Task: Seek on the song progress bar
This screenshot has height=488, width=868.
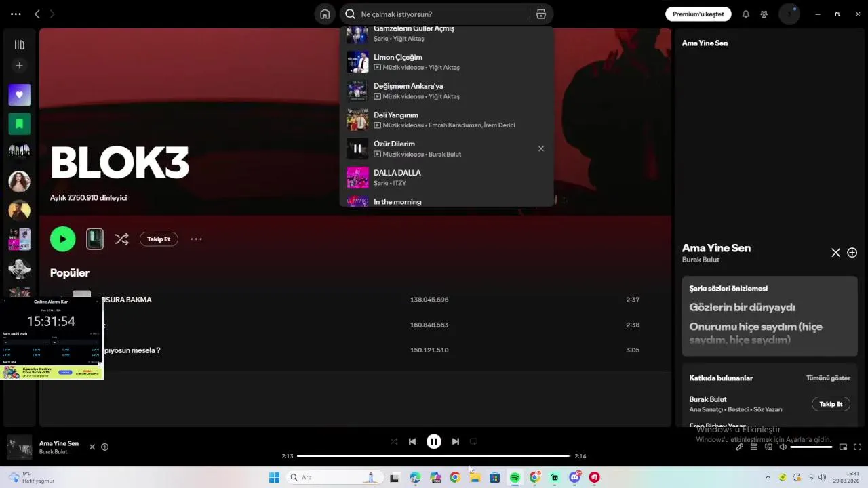Action: click(x=433, y=456)
